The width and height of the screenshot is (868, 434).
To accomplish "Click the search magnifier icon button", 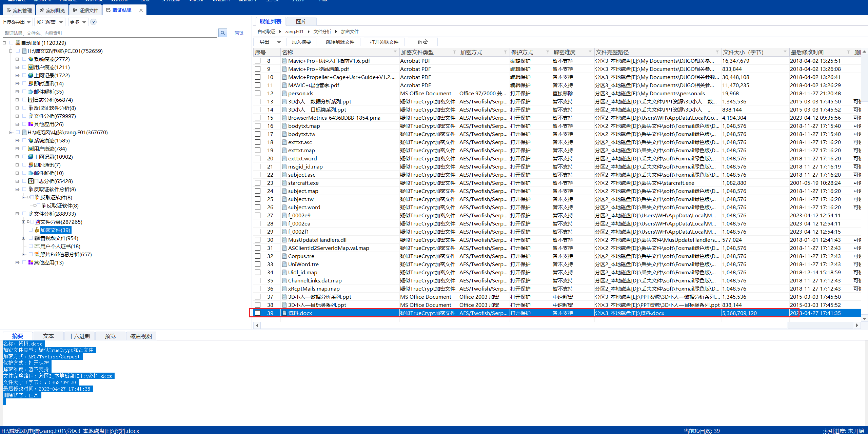I will [222, 33].
